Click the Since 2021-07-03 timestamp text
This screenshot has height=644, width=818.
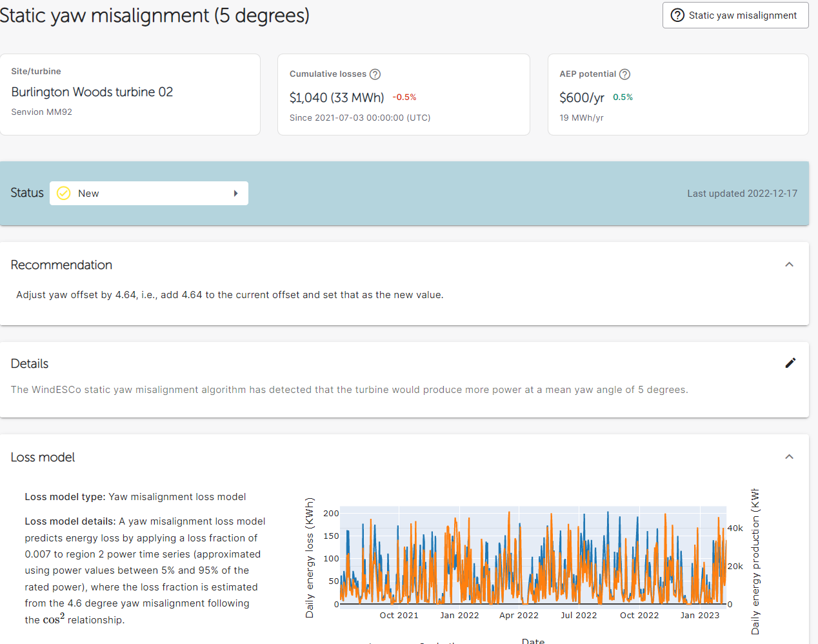(360, 117)
